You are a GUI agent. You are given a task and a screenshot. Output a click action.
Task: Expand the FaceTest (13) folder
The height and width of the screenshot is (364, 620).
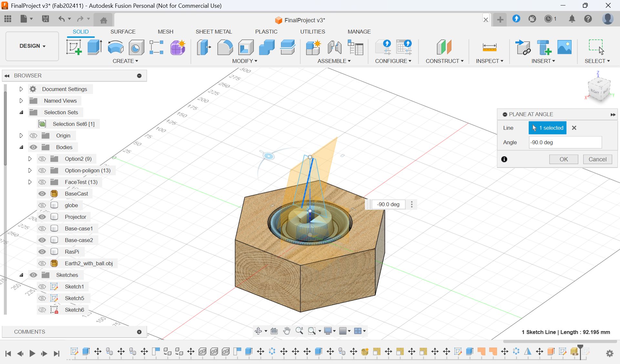click(x=30, y=182)
